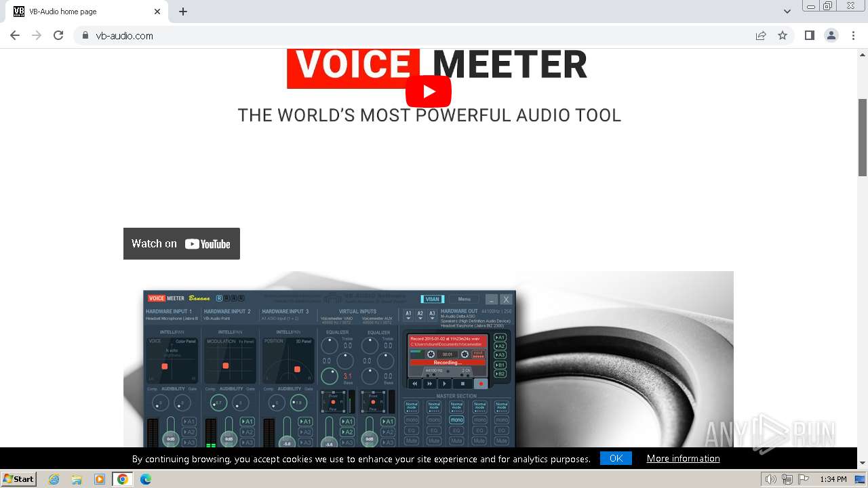The image size is (868, 488).
Task: Open the network icon in system tray
Action: [787, 479]
